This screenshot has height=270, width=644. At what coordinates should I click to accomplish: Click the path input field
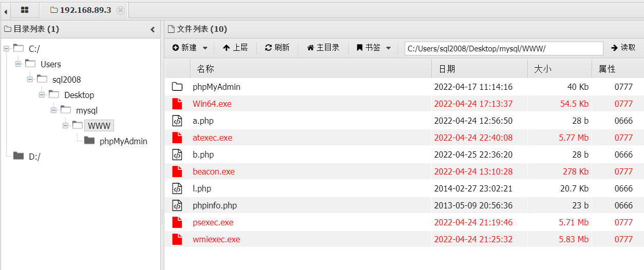(x=504, y=48)
